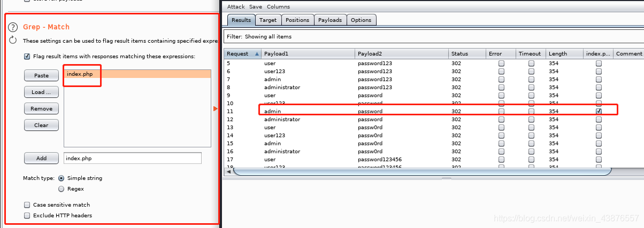Viewport: 644px width, 228px height.
Task: Select the Regex match type
Action: click(x=62, y=188)
